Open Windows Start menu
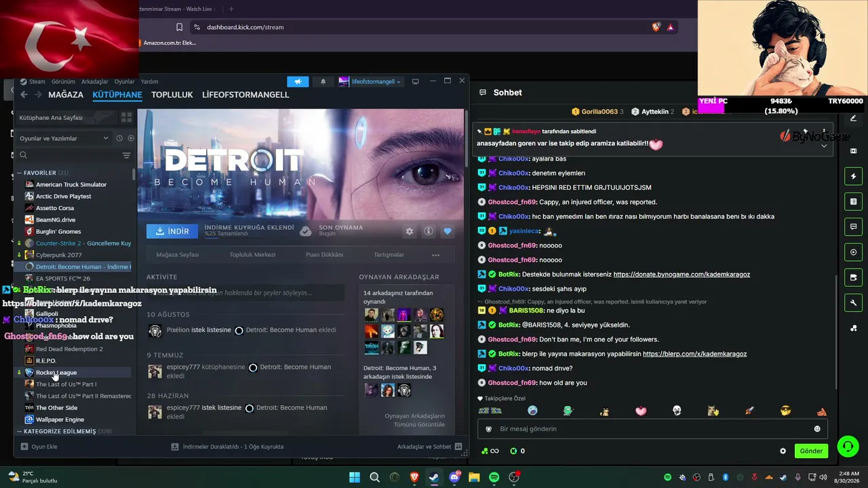The width and height of the screenshot is (868, 488). click(355, 478)
